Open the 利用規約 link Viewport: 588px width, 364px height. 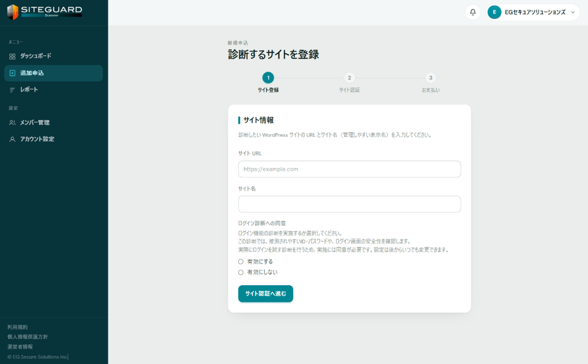click(17, 327)
